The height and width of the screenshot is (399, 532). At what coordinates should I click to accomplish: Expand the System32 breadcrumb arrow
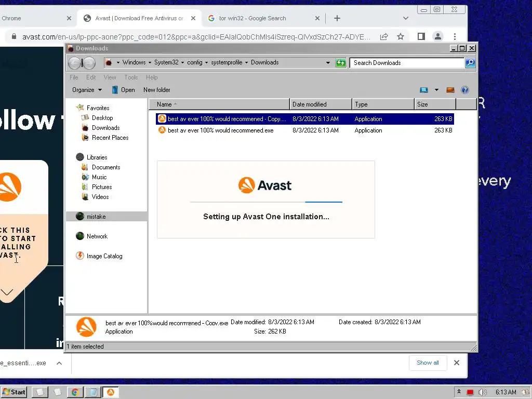pos(182,62)
